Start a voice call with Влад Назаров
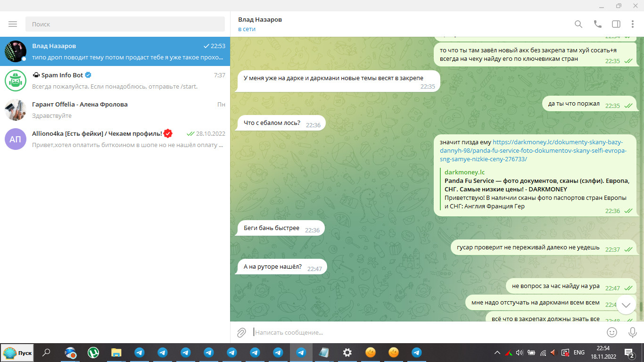Screen dimensions: 644x362 point(597,24)
